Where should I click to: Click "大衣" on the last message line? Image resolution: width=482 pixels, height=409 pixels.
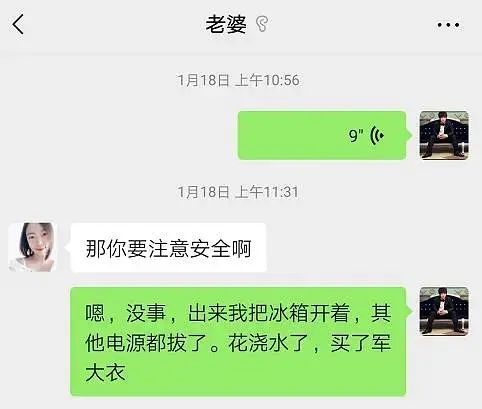(x=106, y=372)
